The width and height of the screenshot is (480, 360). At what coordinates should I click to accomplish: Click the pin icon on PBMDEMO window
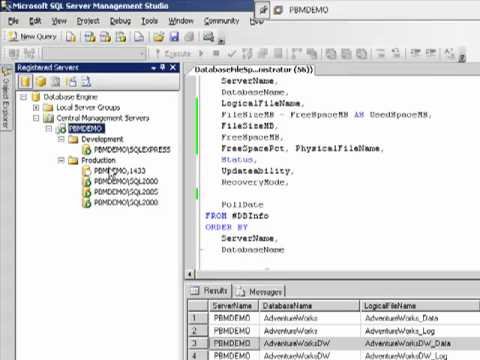pyautogui.click(x=263, y=10)
